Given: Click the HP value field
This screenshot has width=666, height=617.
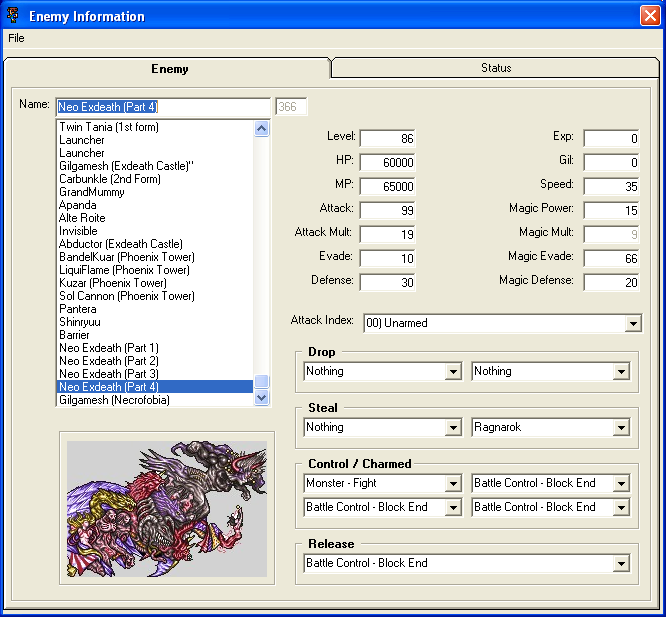Looking at the screenshot, I should pos(388,162).
